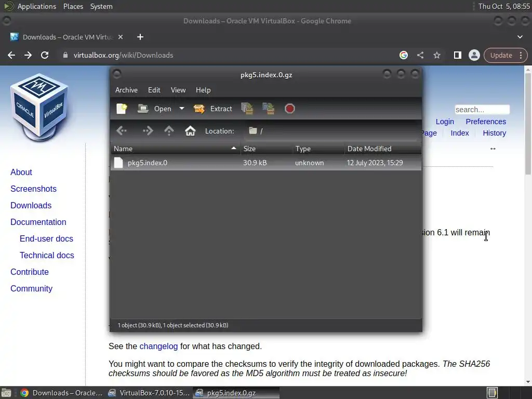Click the VirtualBox logo image

click(x=39, y=107)
